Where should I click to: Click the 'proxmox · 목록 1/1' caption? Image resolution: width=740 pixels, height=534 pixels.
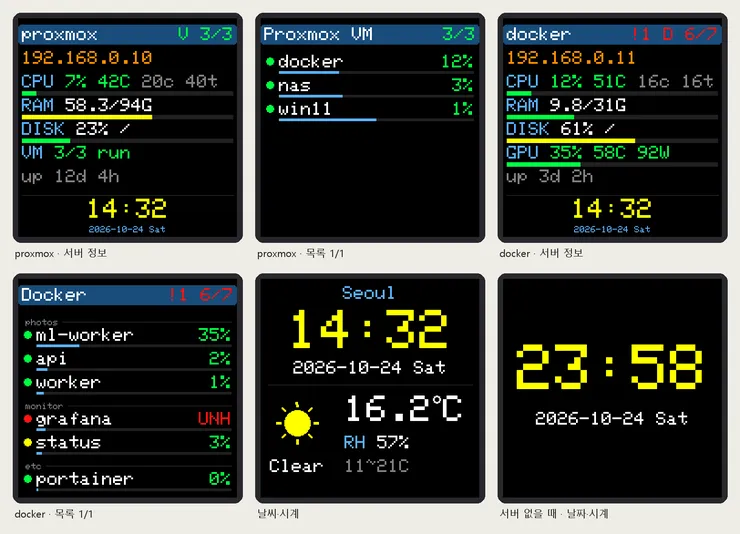click(301, 253)
